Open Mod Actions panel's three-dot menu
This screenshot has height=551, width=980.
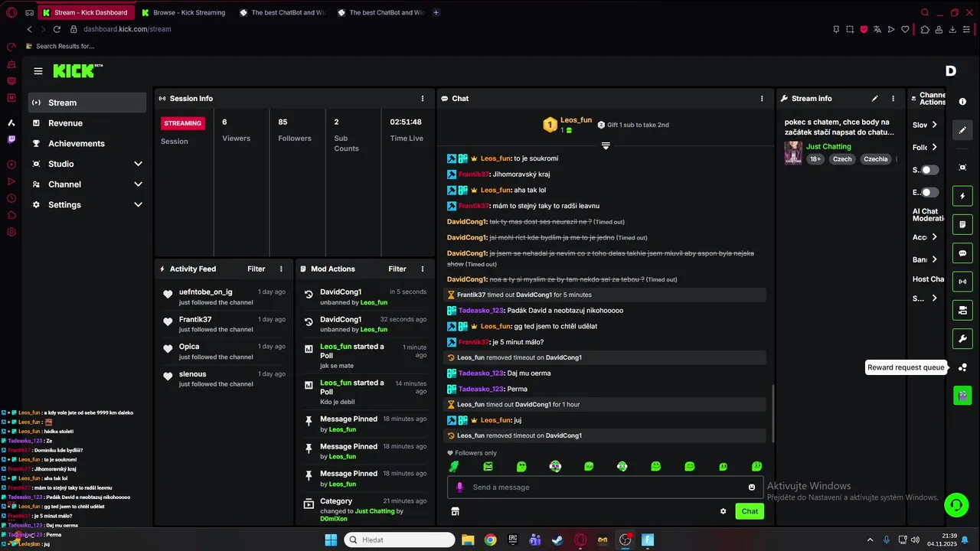423,269
